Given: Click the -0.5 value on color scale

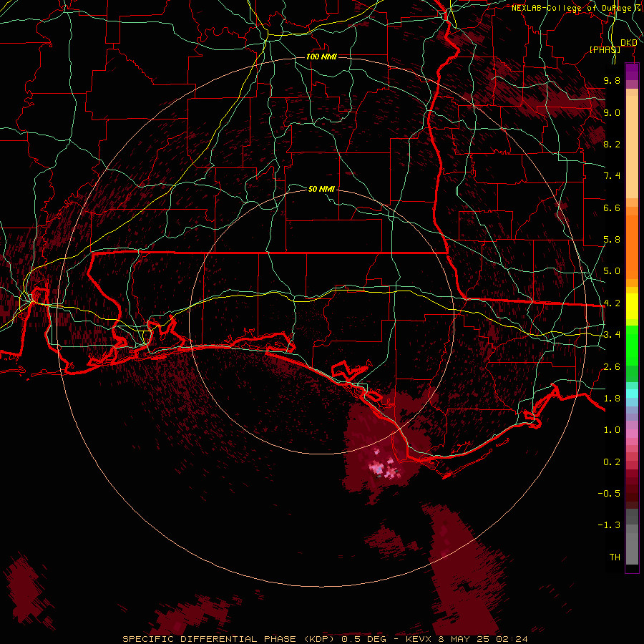Looking at the screenshot, I should click(x=609, y=494).
